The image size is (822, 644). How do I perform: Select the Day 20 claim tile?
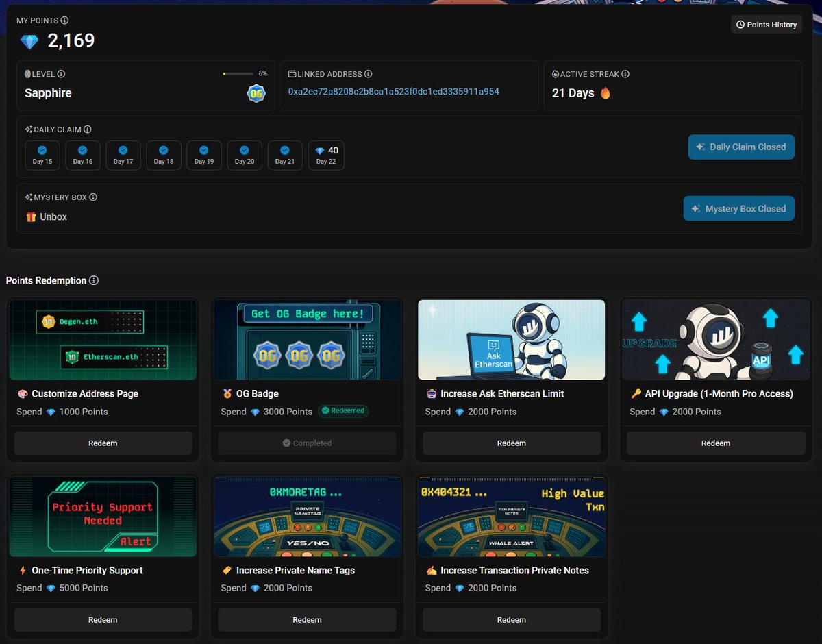click(x=245, y=155)
